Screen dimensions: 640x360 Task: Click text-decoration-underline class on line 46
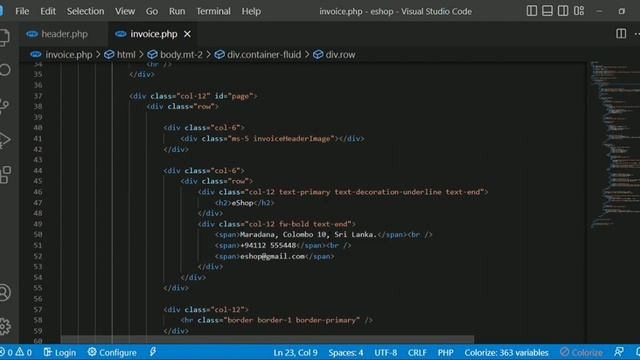click(x=388, y=192)
